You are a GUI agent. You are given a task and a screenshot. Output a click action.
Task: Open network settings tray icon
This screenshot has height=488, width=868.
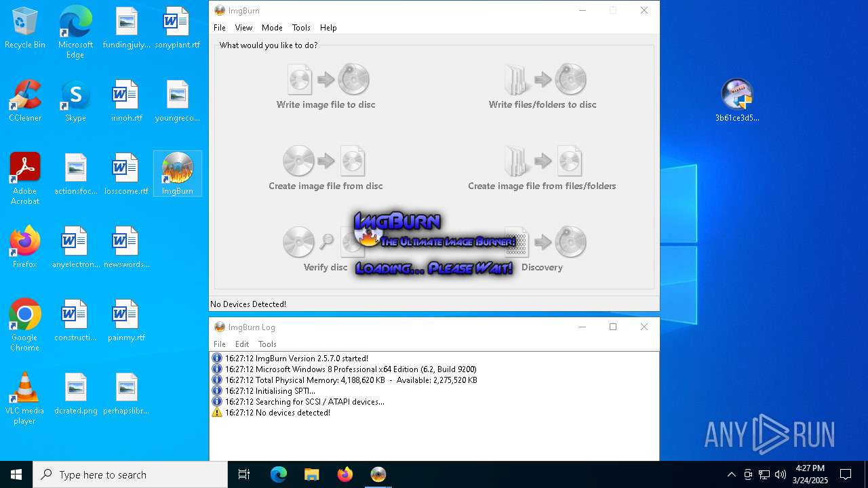pyautogui.click(x=764, y=474)
